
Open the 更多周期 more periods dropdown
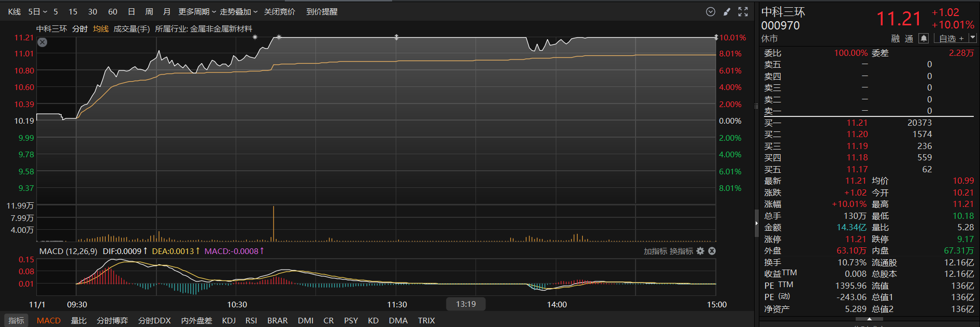click(x=197, y=12)
